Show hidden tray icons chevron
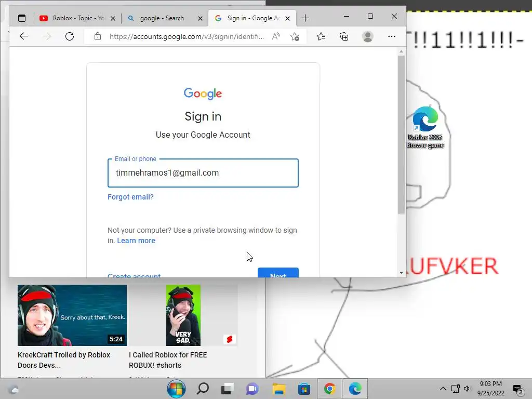Viewport: 532px width, 399px height. click(x=443, y=389)
